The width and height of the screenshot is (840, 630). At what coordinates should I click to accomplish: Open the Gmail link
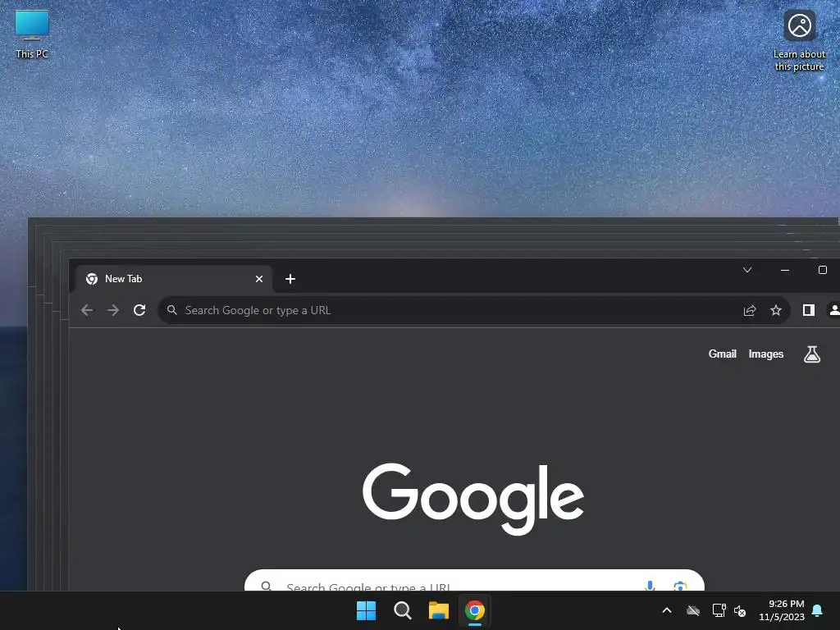click(722, 354)
